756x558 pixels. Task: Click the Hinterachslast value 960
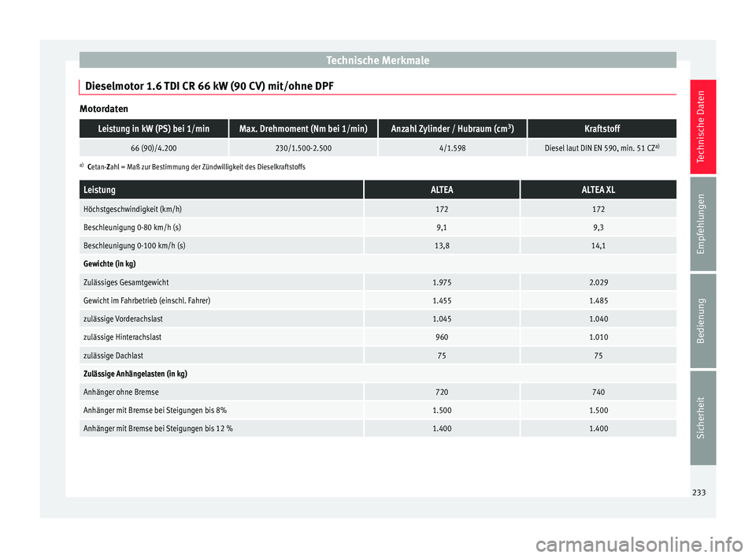click(x=442, y=337)
